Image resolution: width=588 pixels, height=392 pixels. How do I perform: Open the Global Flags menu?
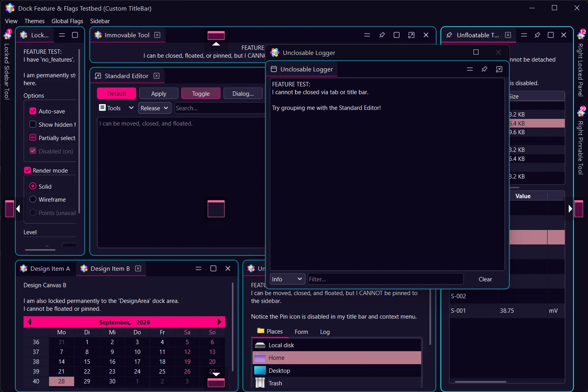(x=67, y=21)
